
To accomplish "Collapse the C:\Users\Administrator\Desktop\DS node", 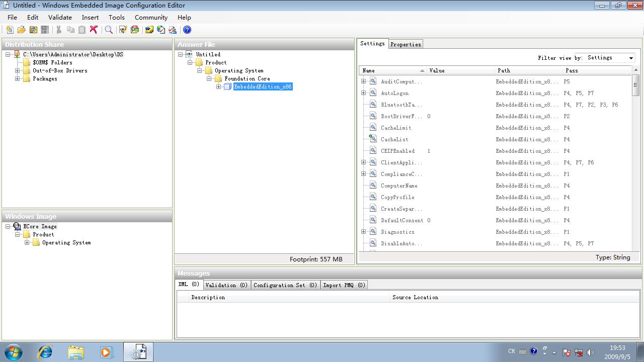I will click(8, 54).
